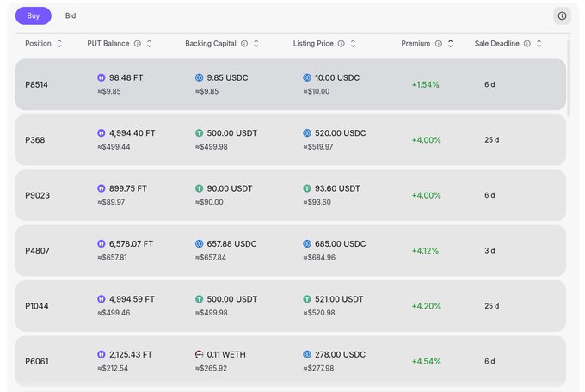Viewport: 585px width, 392px height.
Task: Click the USDT icon in Backing Capital of P368
Action: [200, 132]
